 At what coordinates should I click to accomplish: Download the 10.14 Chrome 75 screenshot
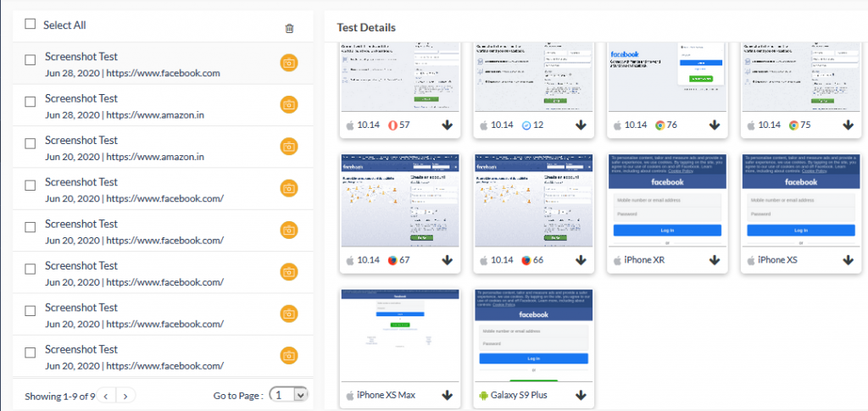[848, 125]
